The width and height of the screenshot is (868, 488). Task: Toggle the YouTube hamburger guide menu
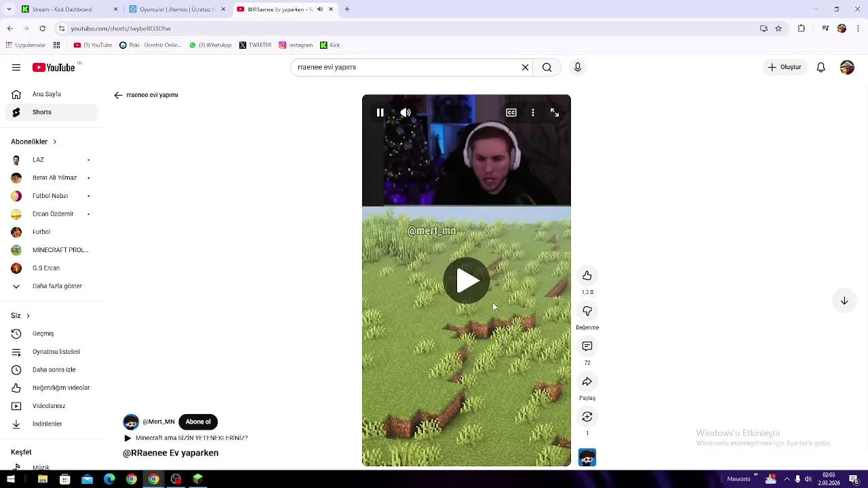16,67
